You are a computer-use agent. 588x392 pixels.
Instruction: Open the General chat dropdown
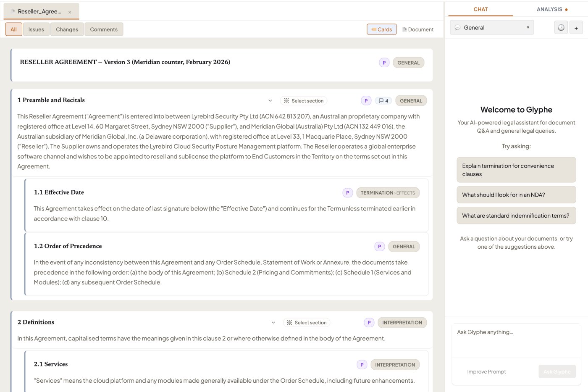(x=492, y=28)
